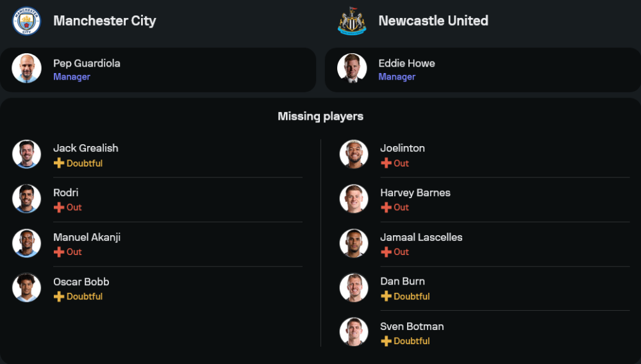Open the Harvey Barnes player name
The height and width of the screenshot is (364, 641).
[415, 193]
